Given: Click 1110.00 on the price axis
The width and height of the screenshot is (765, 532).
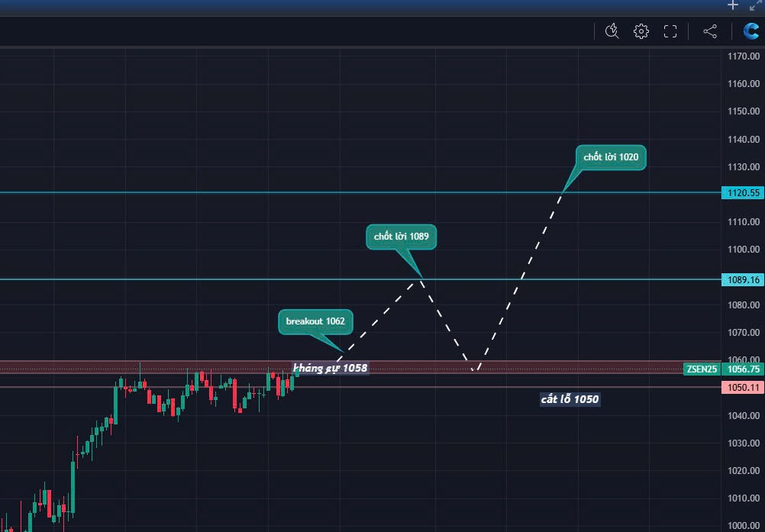Looking at the screenshot, I should (744, 222).
